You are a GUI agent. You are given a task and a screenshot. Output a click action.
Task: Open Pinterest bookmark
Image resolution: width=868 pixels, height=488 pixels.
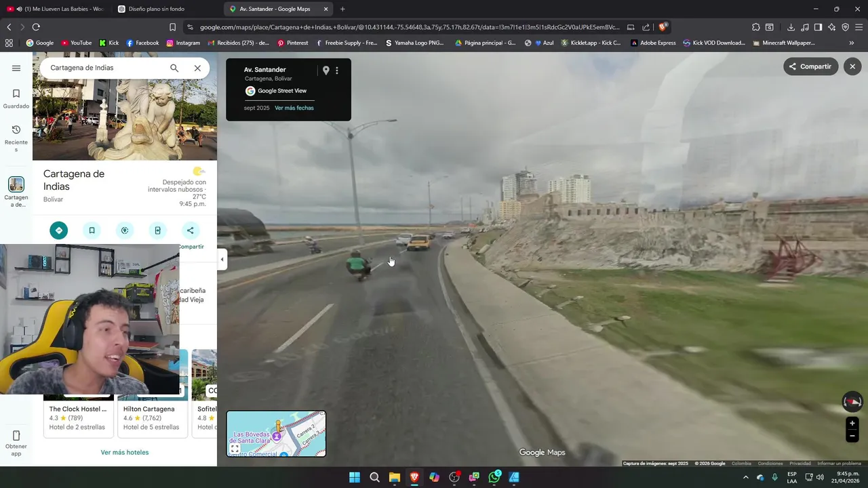pyautogui.click(x=292, y=43)
